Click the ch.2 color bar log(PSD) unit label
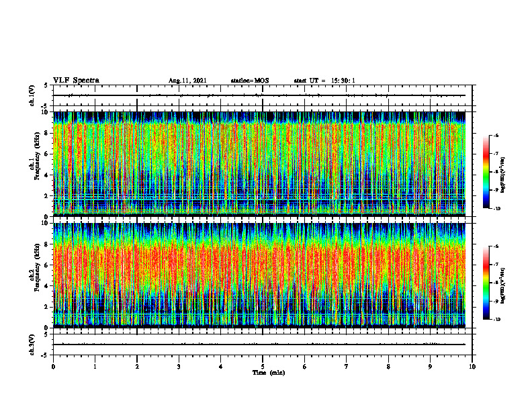 pos(503,285)
